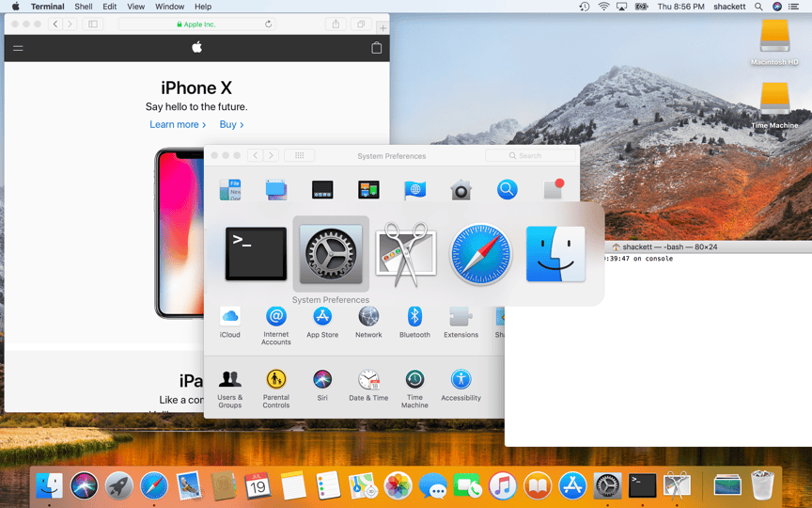This screenshot has height=508, width=812.
Task: Open the Date & Time preference pane
Action: (x=368, y=386)
